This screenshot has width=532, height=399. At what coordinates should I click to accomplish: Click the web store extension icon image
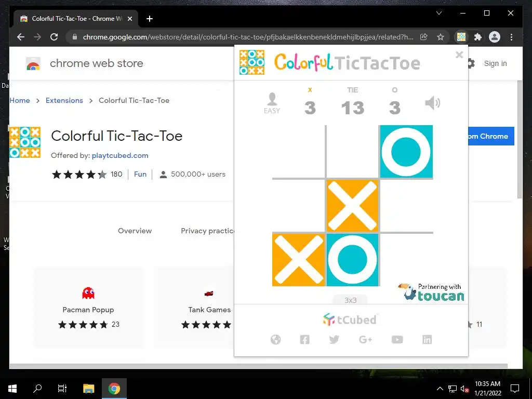coord(25,142)
